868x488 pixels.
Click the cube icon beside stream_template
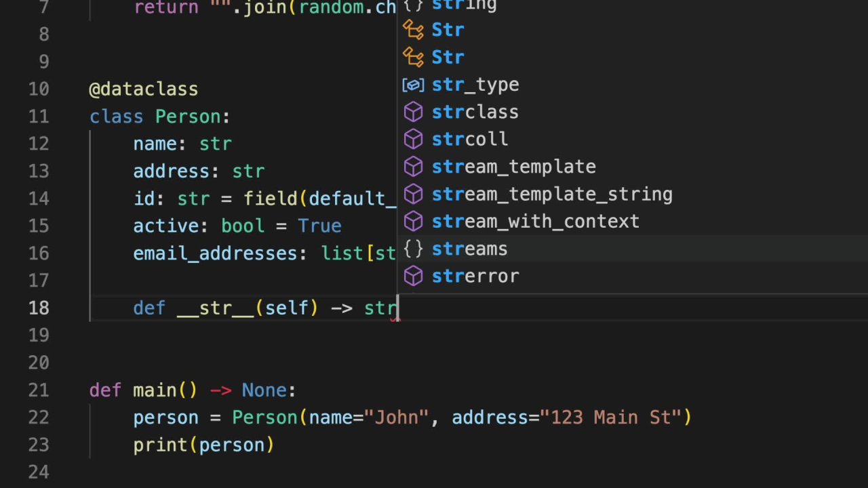413,167
